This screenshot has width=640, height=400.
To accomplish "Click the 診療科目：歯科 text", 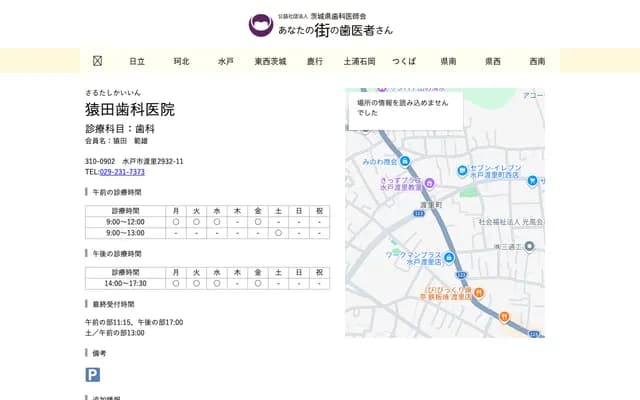I will pos(120,129).
